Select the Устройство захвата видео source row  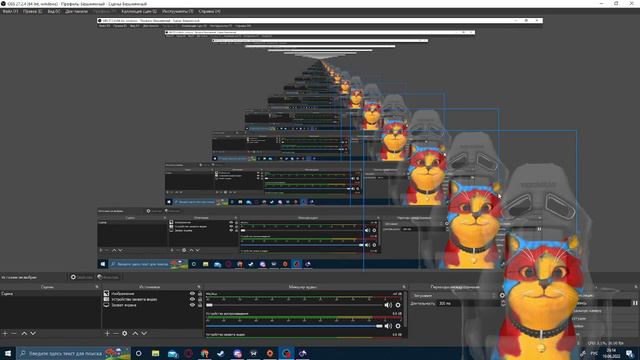click(x=152, y=299)
